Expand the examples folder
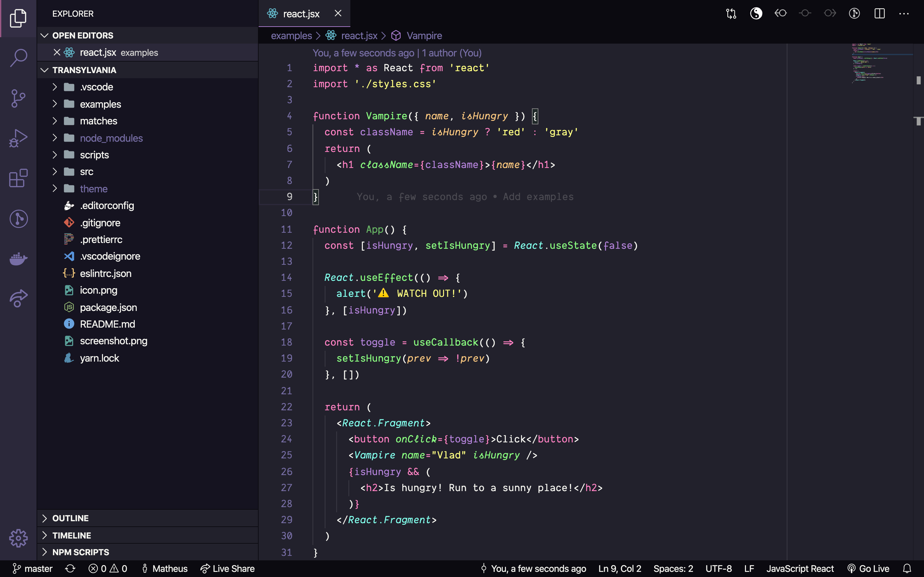This screenshot has height=577, width=924. pos(100,104)
